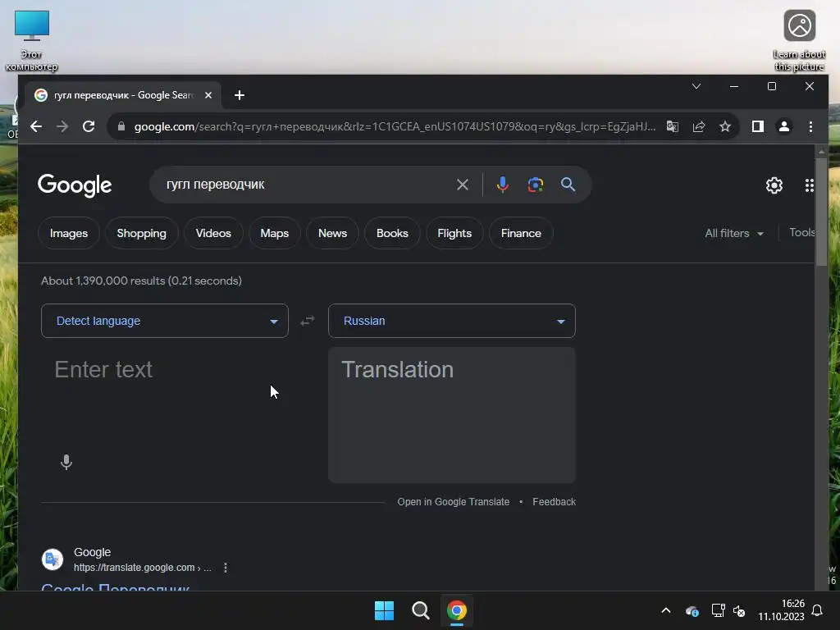Open more options for translate.google.com result

click(x=226, y=568)
